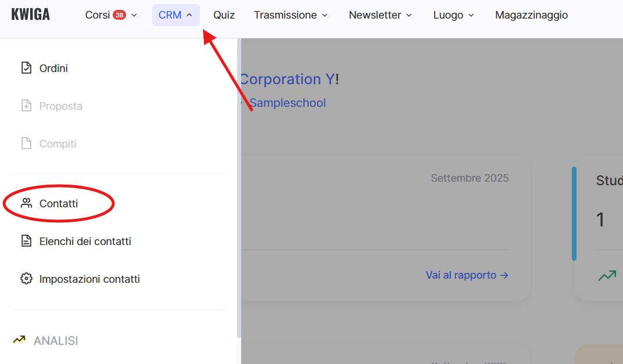Click the ANALISI trend arrow icon
Screen dimensions: 623x364
(x=19, y=340)
